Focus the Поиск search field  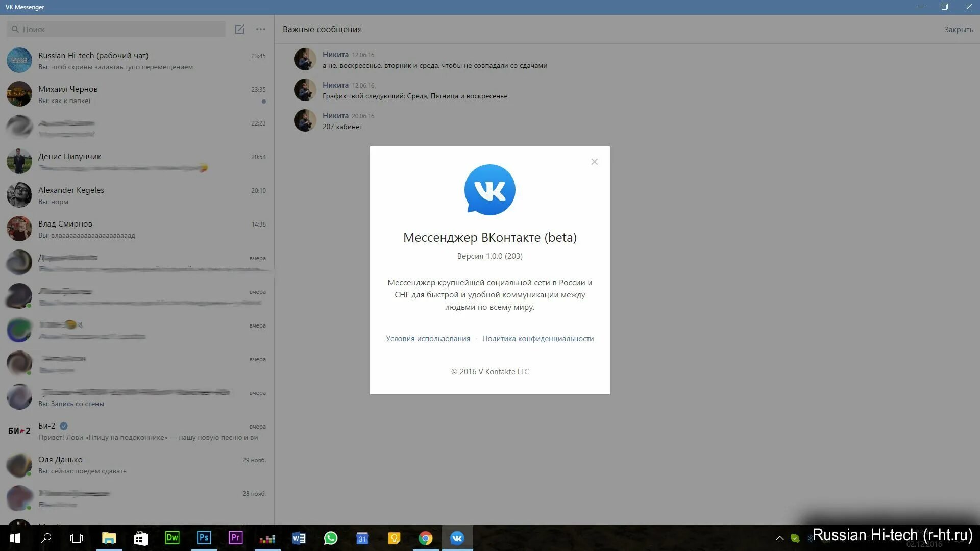(x=116, y=29)
